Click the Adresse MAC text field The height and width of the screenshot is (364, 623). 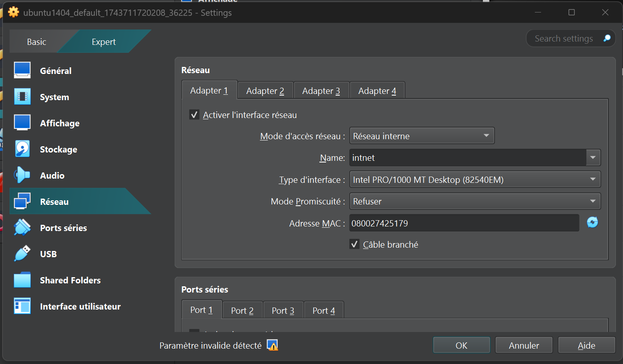click(x=464, y=223)
